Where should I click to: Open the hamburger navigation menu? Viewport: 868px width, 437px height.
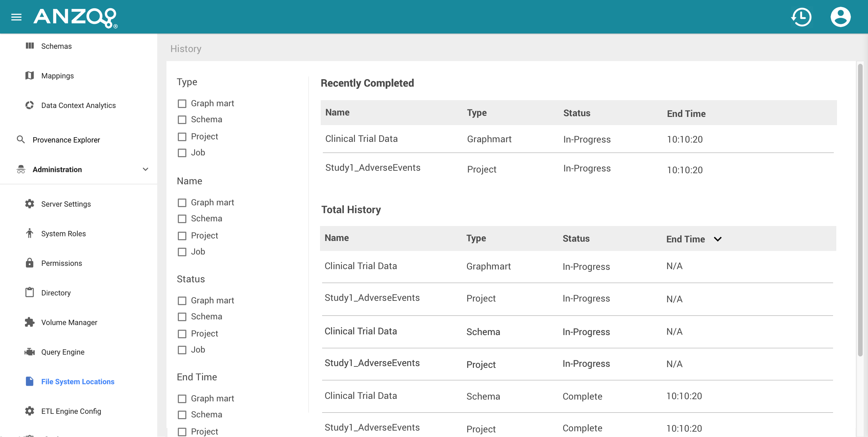click(x=16, y=17)
